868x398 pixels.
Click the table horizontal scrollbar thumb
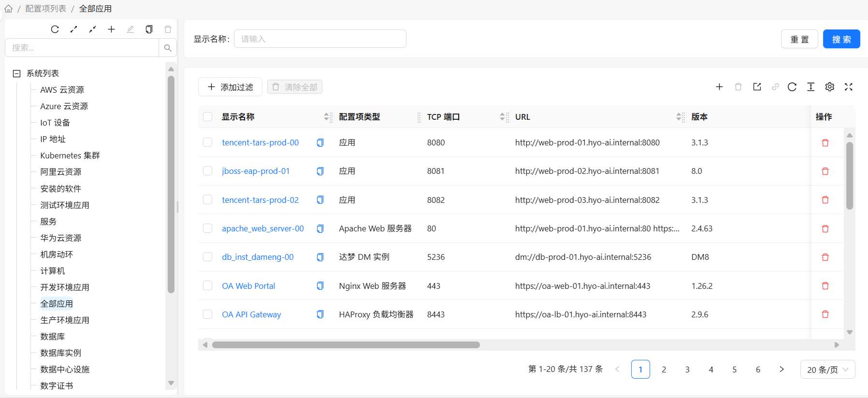point(346,345)
